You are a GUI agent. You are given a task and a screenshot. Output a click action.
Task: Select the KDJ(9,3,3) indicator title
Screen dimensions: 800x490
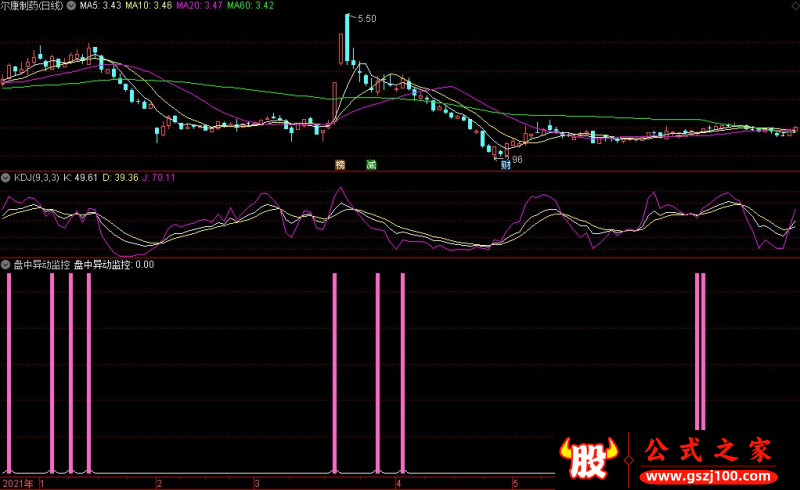tap(36, 177)
